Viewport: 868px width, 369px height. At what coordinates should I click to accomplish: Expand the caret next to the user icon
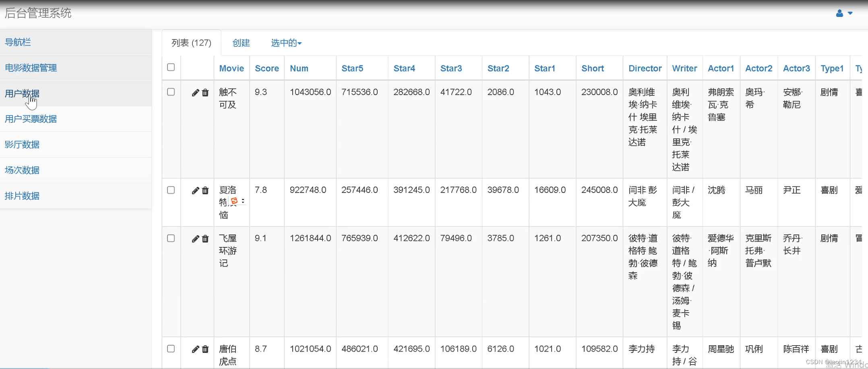[x=850, y=13]
